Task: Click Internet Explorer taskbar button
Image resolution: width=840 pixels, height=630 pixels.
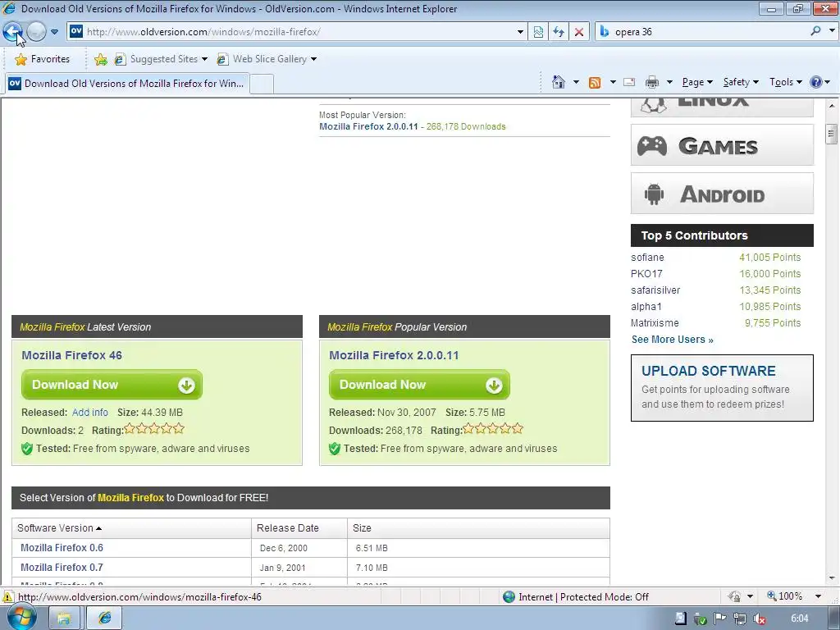Action: click(104, 619)
